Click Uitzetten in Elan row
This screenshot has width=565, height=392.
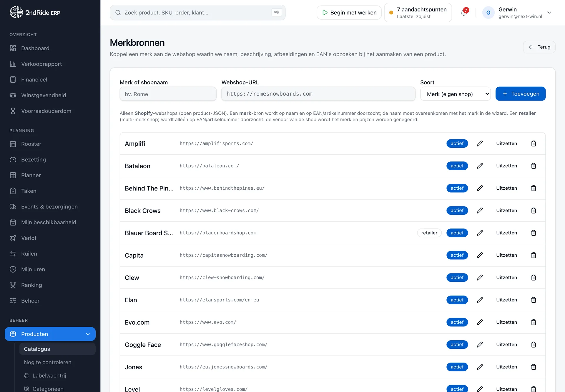coord(506,300)
